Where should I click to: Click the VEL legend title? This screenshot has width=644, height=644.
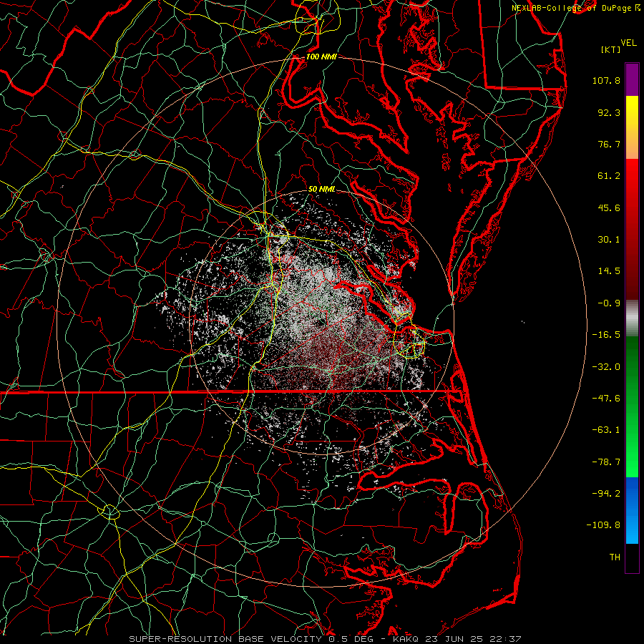628,43
